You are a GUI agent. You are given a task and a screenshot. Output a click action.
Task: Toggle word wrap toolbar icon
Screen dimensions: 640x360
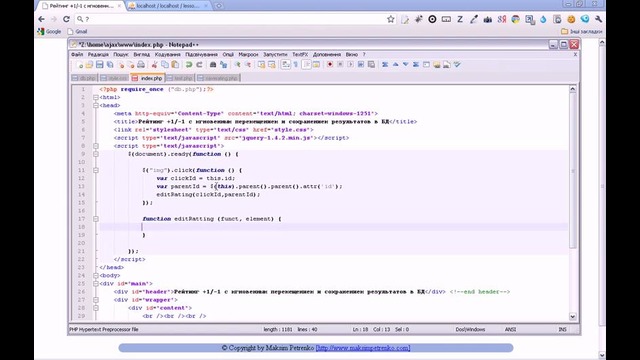[x=286, y=65]
